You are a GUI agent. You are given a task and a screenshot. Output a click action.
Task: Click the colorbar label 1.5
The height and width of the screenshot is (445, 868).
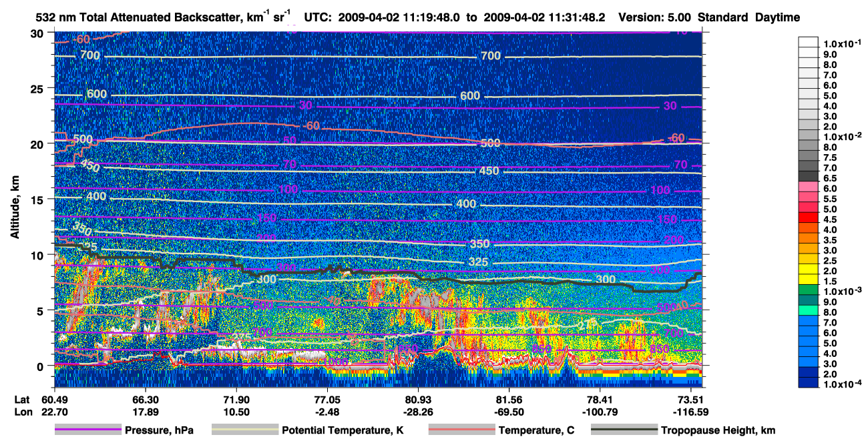831,282
